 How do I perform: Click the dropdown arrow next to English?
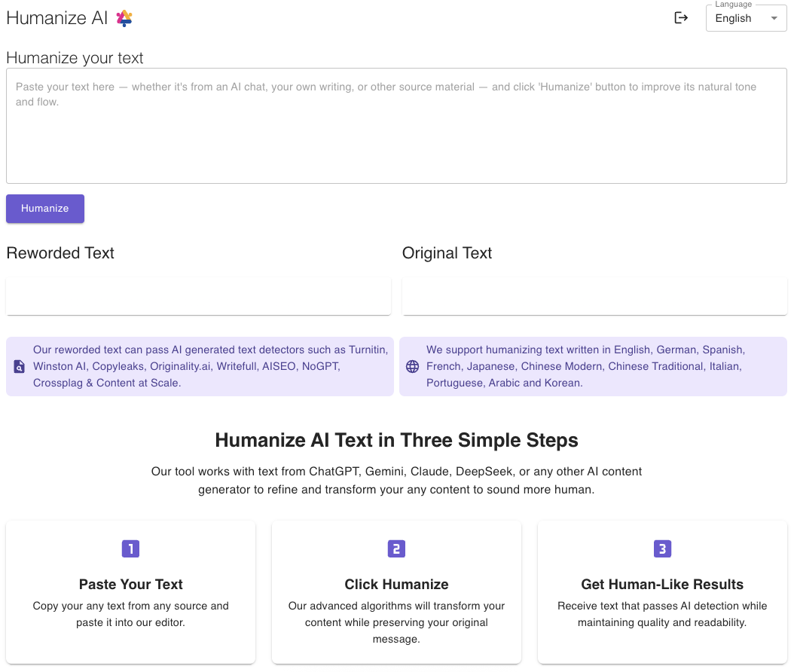click(x=773, y=18)
